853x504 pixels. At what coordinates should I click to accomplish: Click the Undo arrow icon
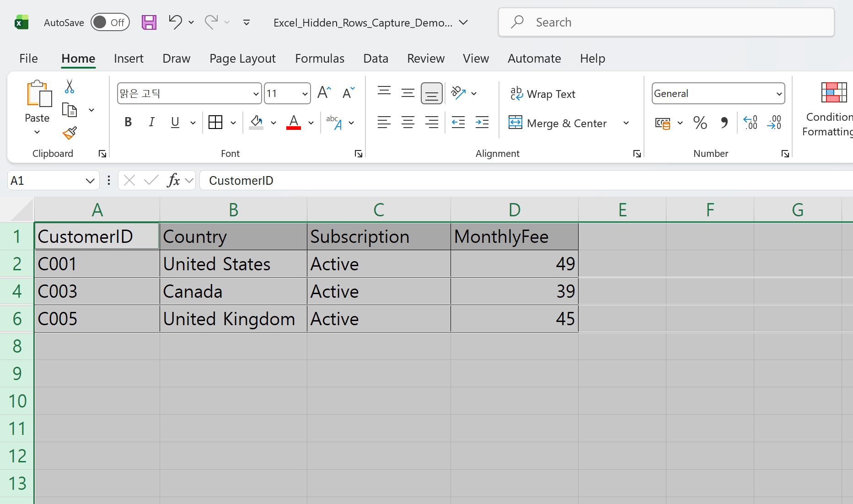(x=175, y=22)
